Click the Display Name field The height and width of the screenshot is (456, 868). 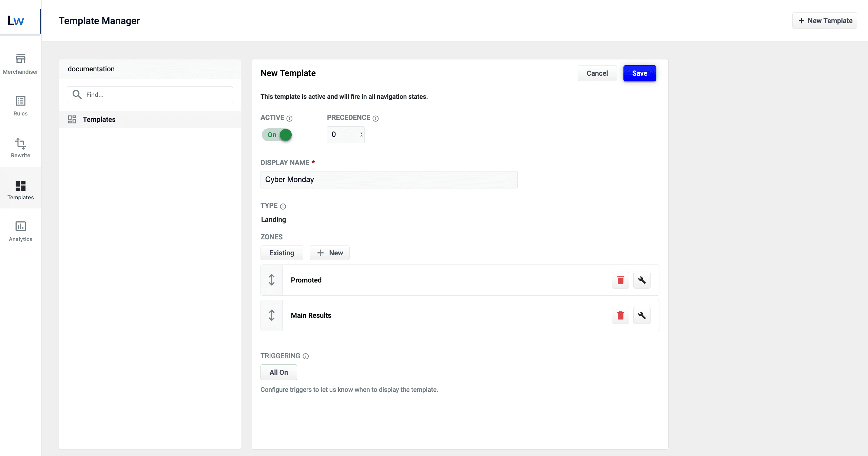click(389, 180)
